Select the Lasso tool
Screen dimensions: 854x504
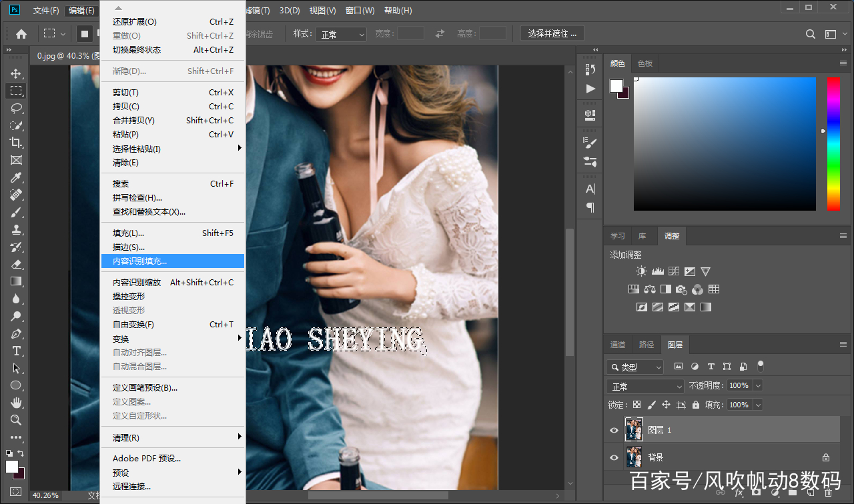[16, 108]
